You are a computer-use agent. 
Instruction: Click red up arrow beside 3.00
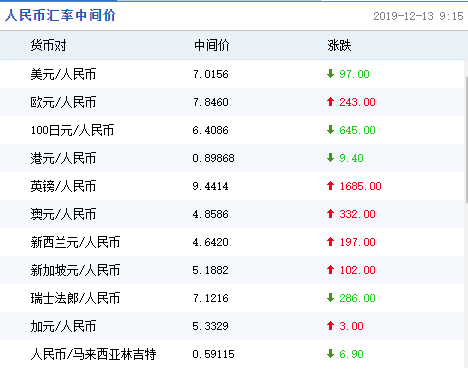(330, 326)
